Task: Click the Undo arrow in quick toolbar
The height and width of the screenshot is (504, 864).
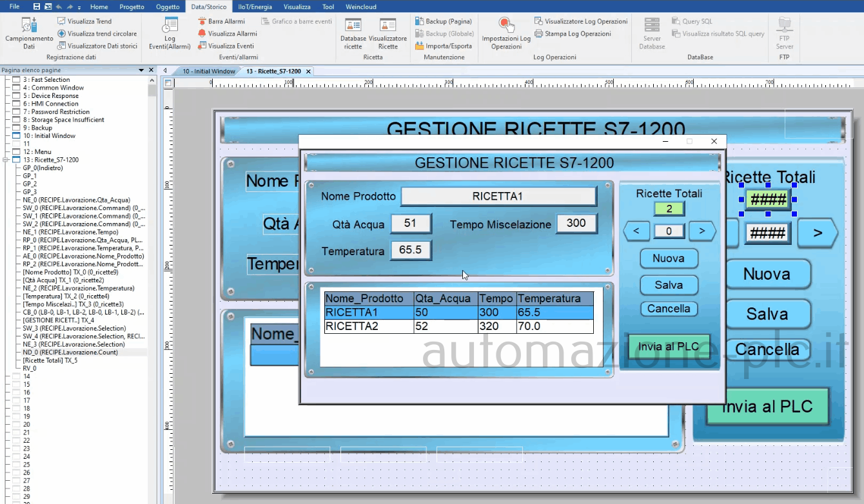Action: pos(59,6)
